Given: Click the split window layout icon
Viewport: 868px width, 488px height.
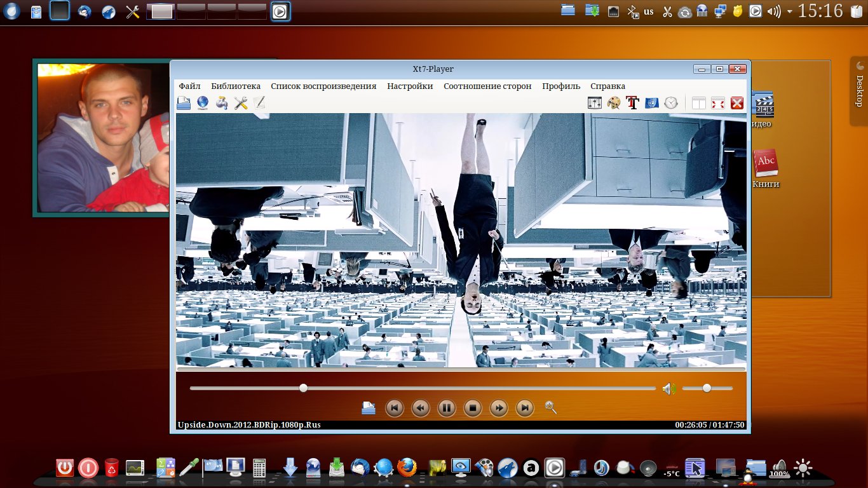Looking at the screenshot, I should [x=699, y=103].
